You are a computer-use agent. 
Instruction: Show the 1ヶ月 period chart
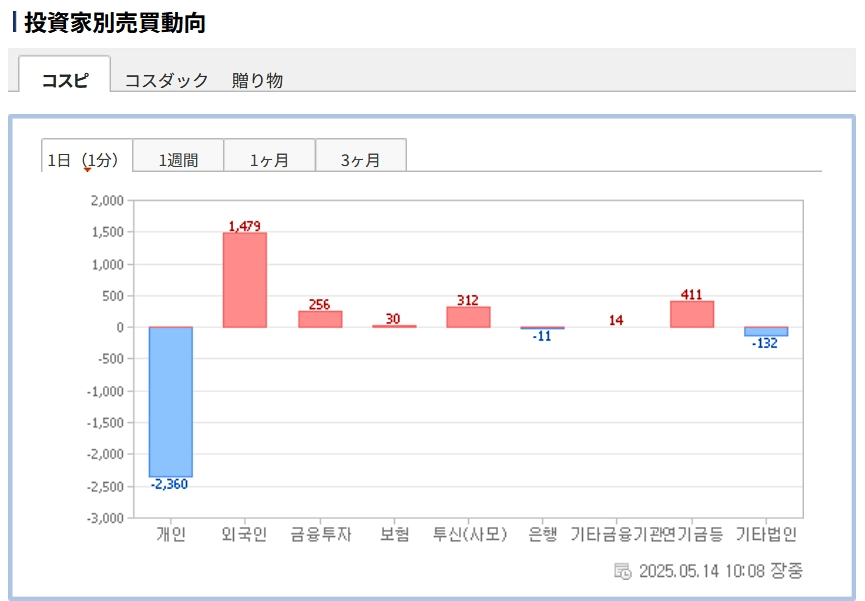(269, 159)
